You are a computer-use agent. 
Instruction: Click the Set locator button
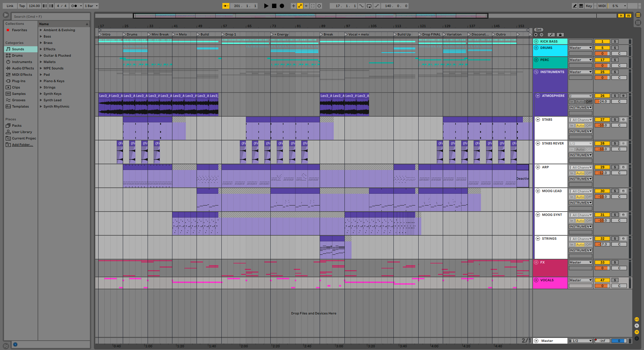[539, 30]
